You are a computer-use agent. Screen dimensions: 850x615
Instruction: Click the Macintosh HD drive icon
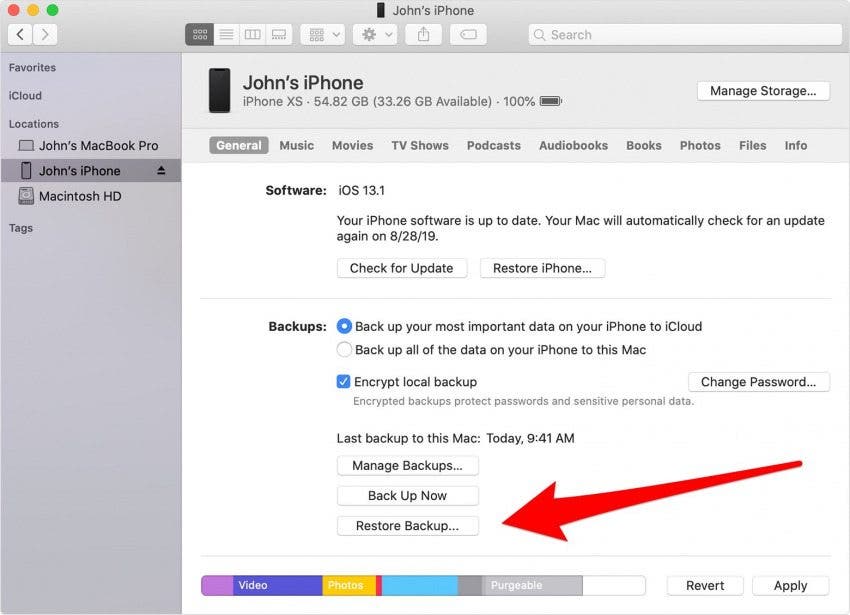click(26, 196)
